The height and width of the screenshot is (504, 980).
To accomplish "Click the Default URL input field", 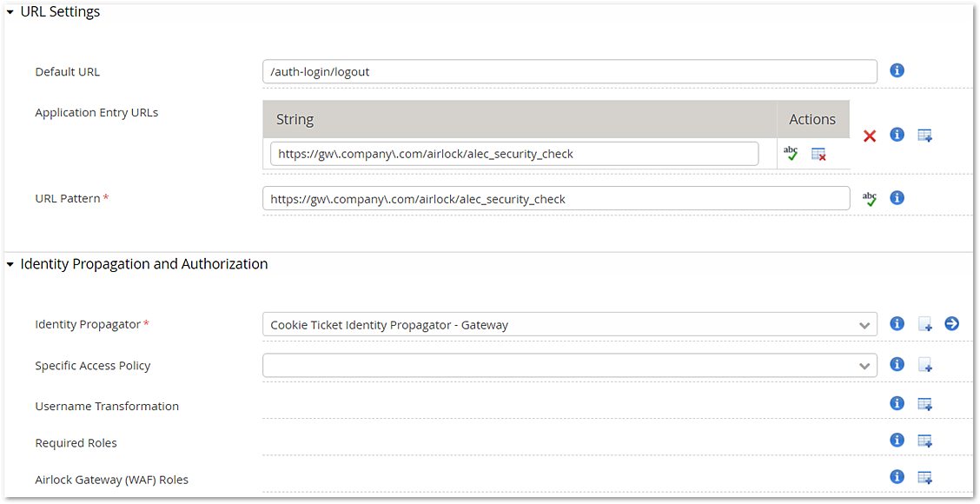I will click(x=569, y=71).
